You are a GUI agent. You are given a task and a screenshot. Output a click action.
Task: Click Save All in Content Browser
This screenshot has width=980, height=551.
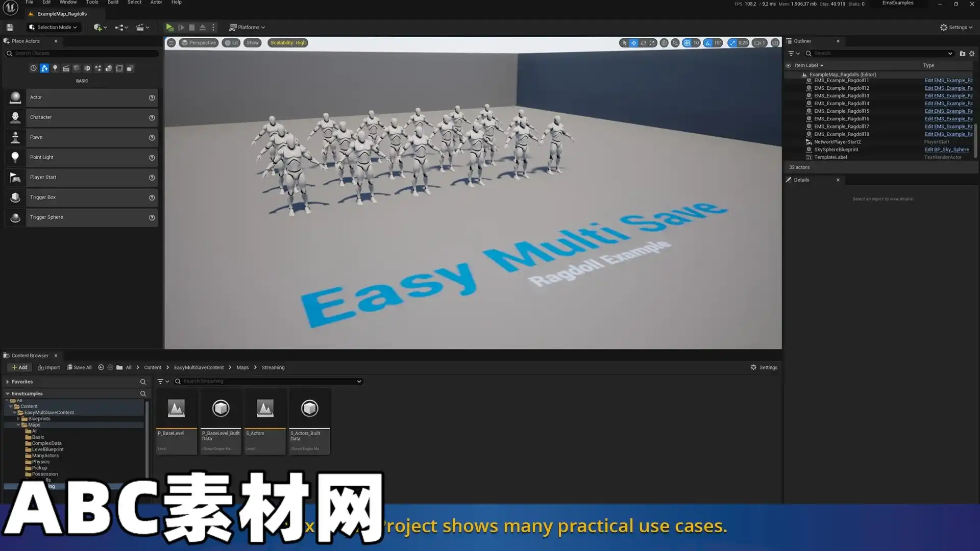(79, 368)
